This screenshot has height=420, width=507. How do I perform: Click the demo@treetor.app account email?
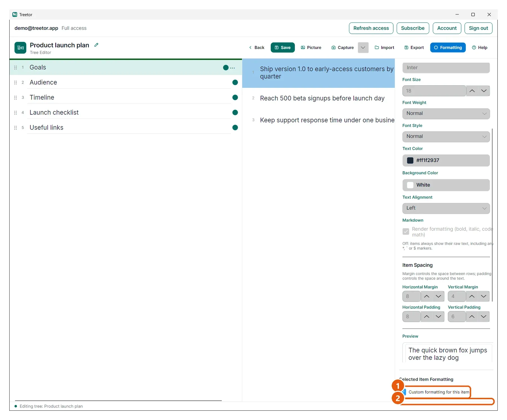(36, 28)
